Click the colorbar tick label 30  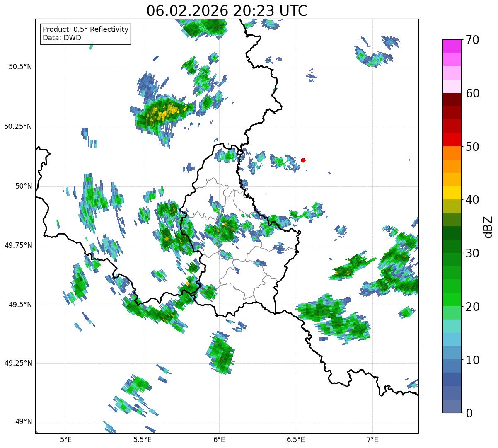pos(473,253)
